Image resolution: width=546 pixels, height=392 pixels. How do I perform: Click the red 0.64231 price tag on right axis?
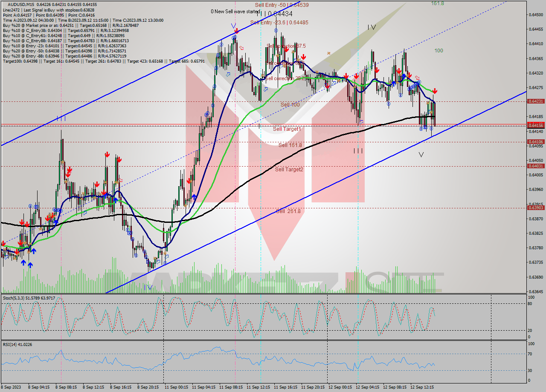click(x=536, y=102)
